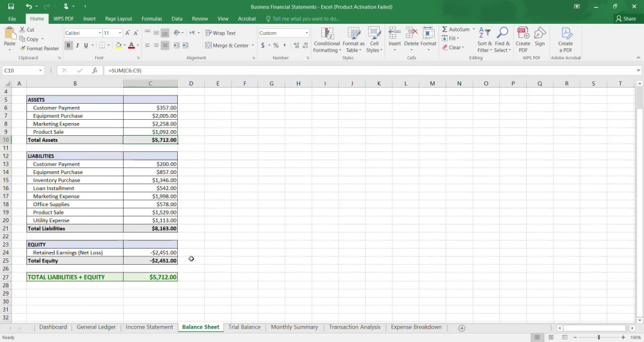Screen dimensions: 644x342
Task: Select column C header
Action: 150,83
